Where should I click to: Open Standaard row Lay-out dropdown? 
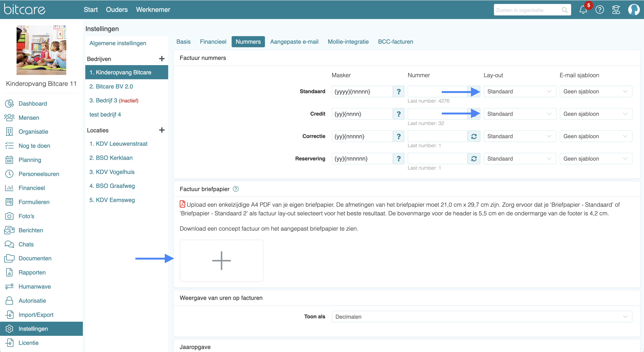(520, 91)
